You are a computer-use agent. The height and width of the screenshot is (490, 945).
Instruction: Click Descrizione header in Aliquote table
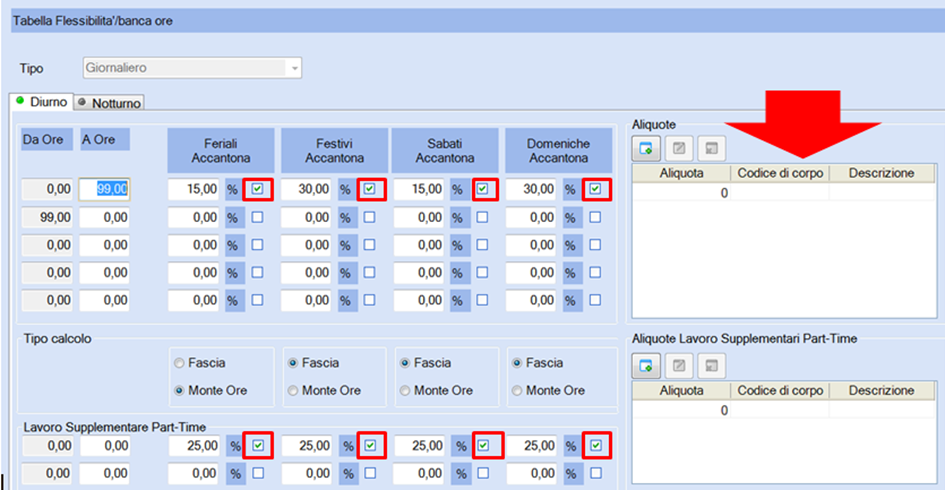(x=882, y=173)
